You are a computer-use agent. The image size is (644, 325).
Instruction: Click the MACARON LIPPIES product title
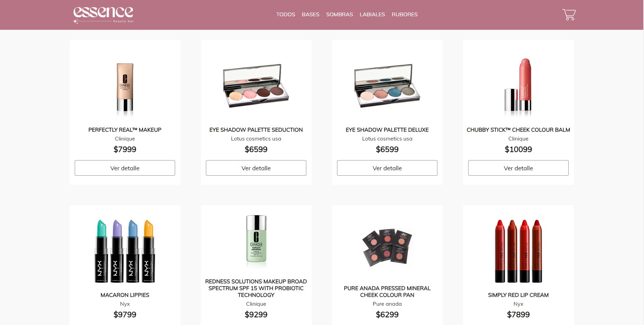point(125,295)
